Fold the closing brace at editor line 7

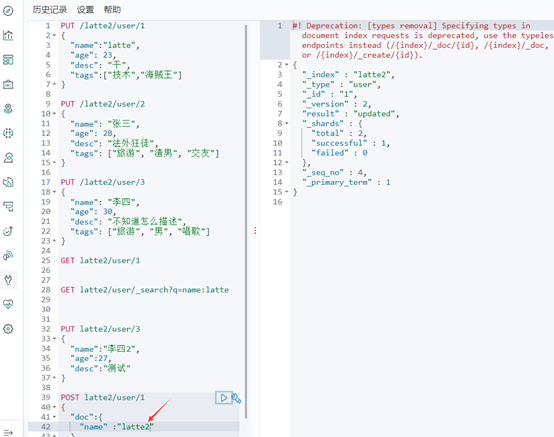click(54, 84)
